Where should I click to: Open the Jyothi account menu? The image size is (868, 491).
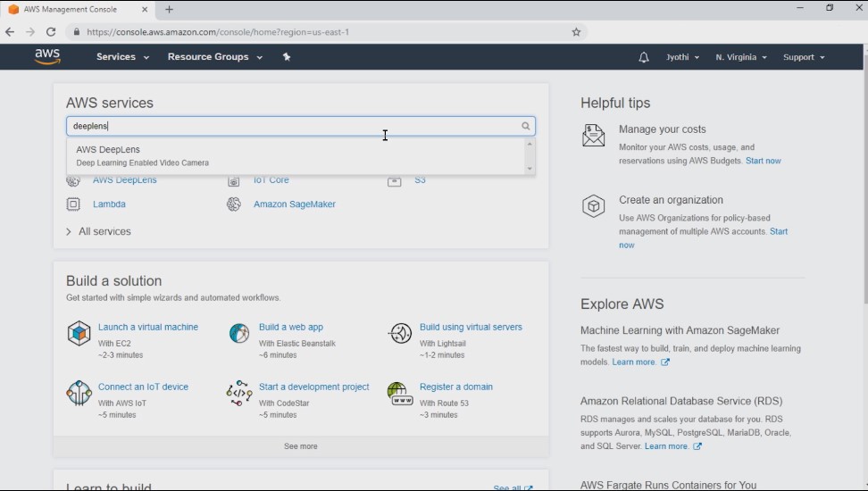682,57
